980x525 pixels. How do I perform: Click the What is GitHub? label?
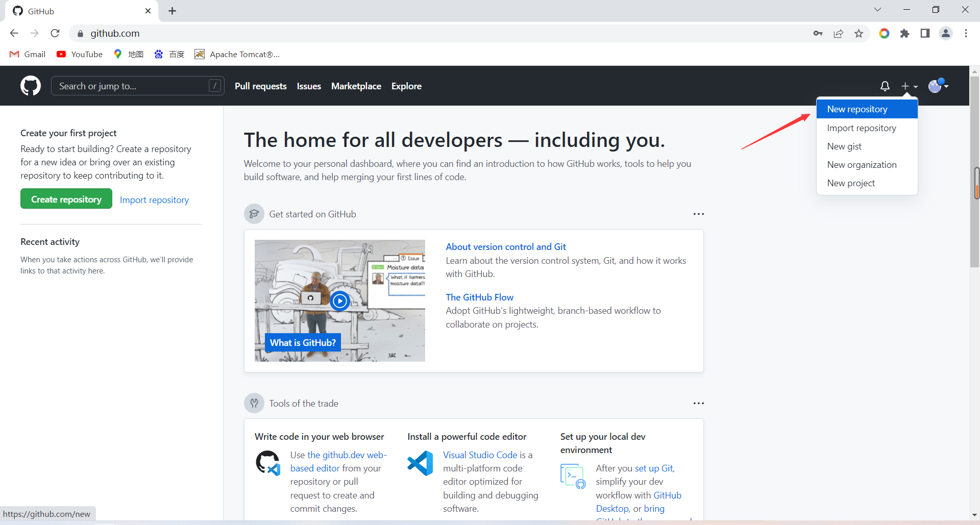[303, 343]
